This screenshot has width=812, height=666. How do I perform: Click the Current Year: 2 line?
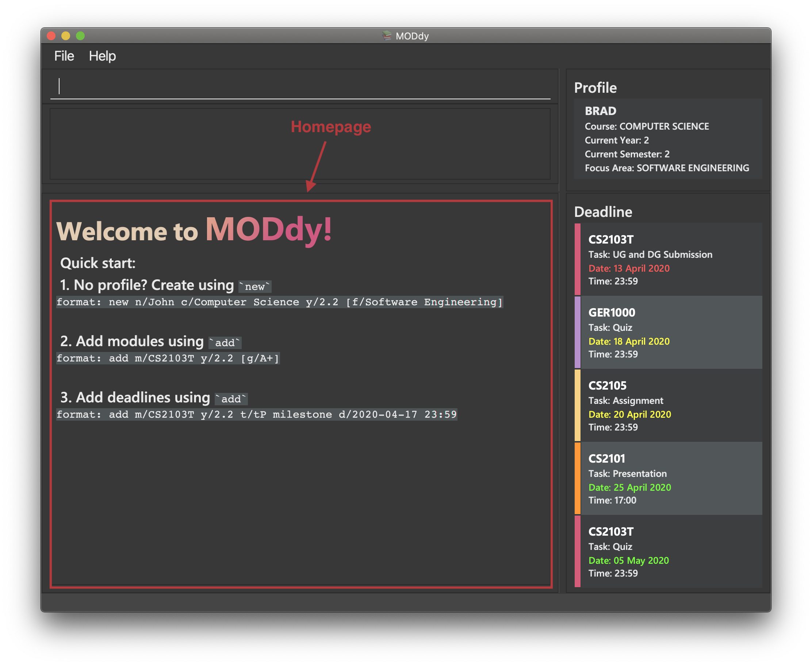617,140
